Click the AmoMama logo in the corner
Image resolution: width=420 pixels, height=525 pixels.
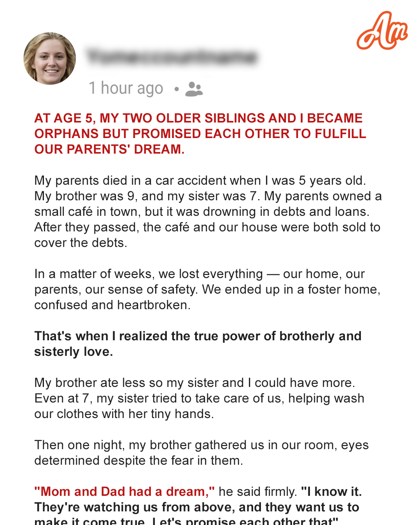pos(381,31)
